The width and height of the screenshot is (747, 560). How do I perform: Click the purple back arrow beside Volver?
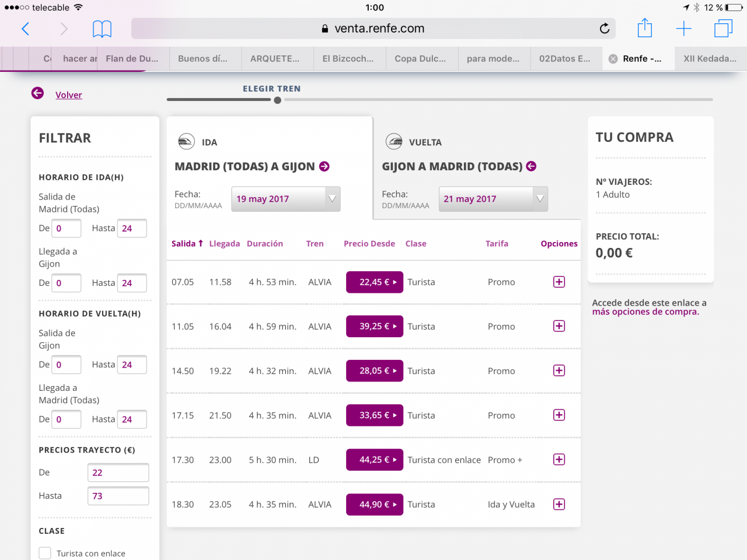[37, 93]
